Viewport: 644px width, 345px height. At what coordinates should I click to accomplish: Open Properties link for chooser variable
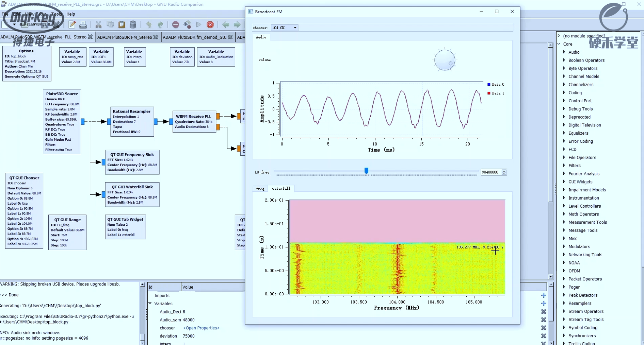pos(202,328)
